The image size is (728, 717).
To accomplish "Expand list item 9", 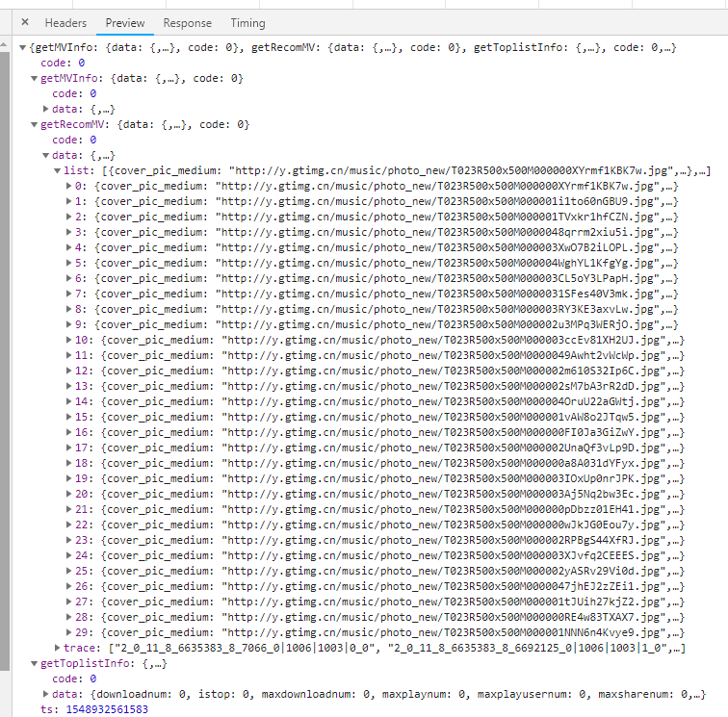I will [68, 324].
